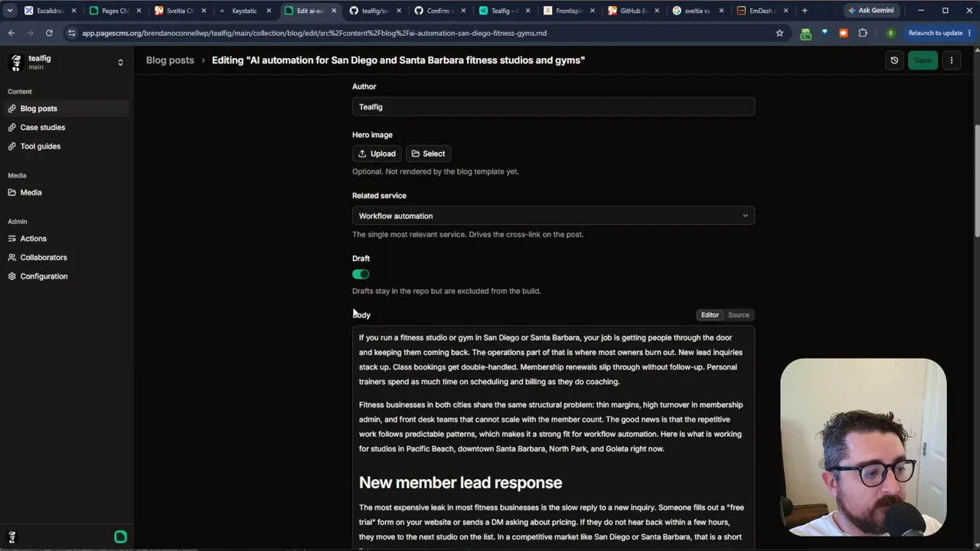Bookmark this page with the star icon
This screenshot has height=551, width=980.
pyautogui.click(x=779, y=33)
